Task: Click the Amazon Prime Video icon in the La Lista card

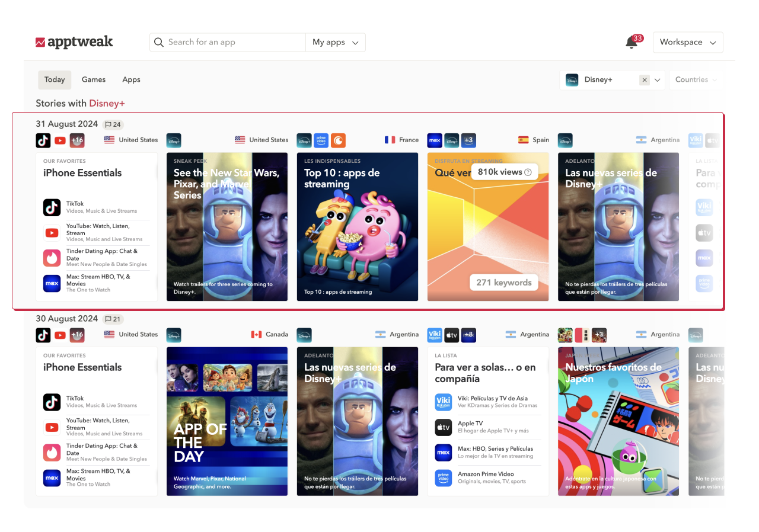Action: click(x=444, y=478)
